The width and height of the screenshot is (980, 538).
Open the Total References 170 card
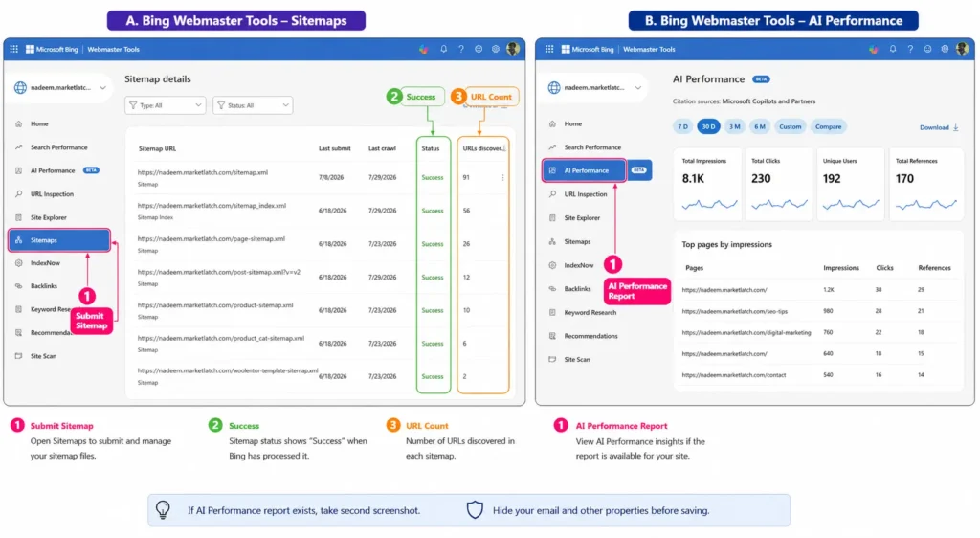coord(925,185)
